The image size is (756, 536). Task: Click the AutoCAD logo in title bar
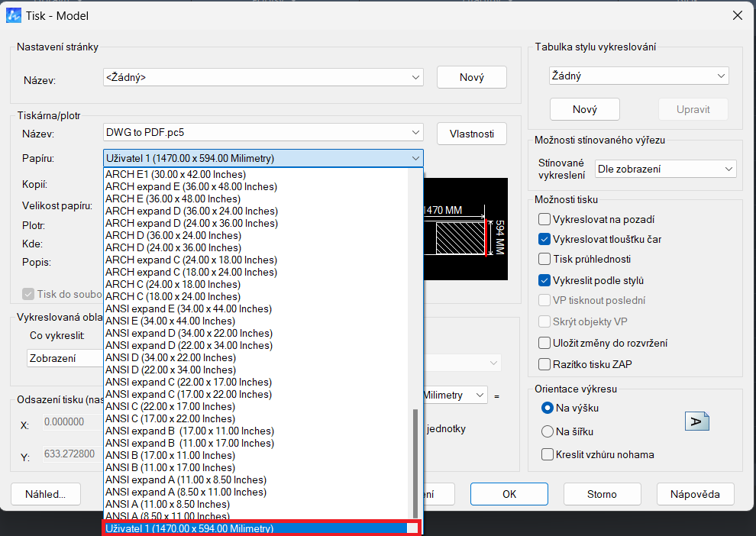(x=14, y=15)
